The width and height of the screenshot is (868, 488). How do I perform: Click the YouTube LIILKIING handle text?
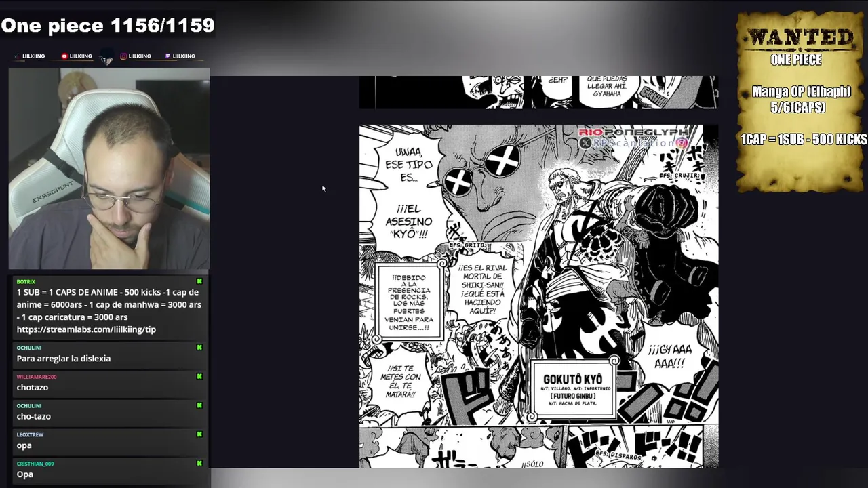point(81,56)
